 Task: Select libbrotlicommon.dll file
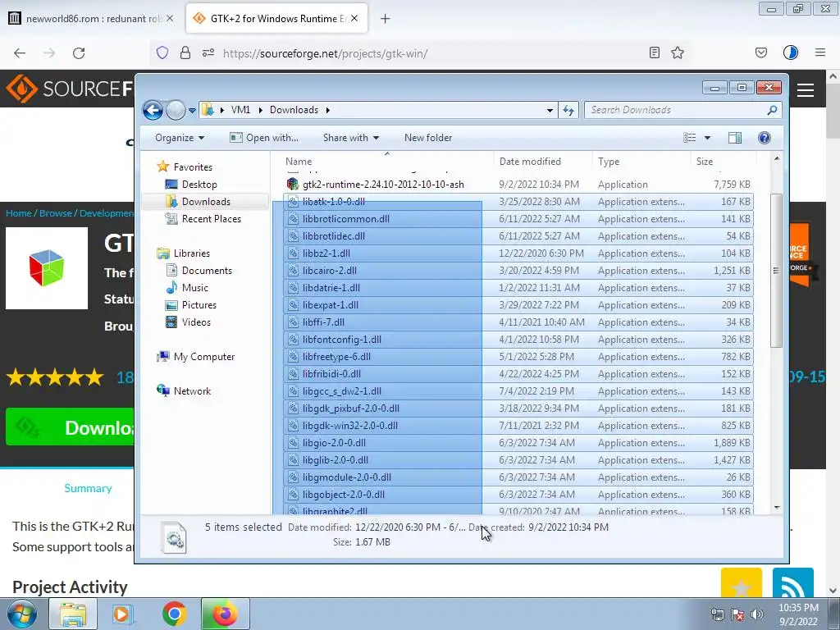[518, 218]
